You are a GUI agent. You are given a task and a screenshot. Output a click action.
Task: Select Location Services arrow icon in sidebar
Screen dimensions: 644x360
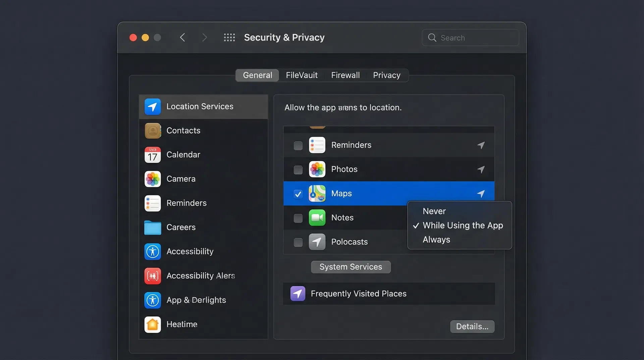coord(153,107)
